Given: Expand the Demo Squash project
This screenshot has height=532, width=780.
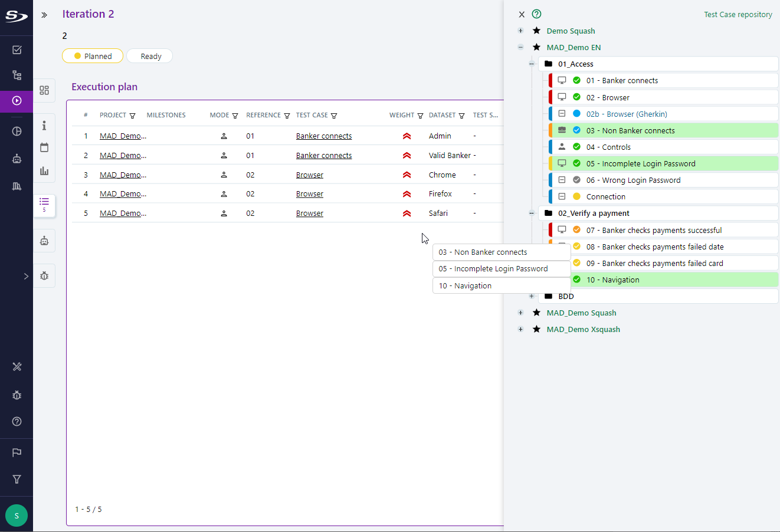Looking at the screenshot, I should click(x=520, y=31).
